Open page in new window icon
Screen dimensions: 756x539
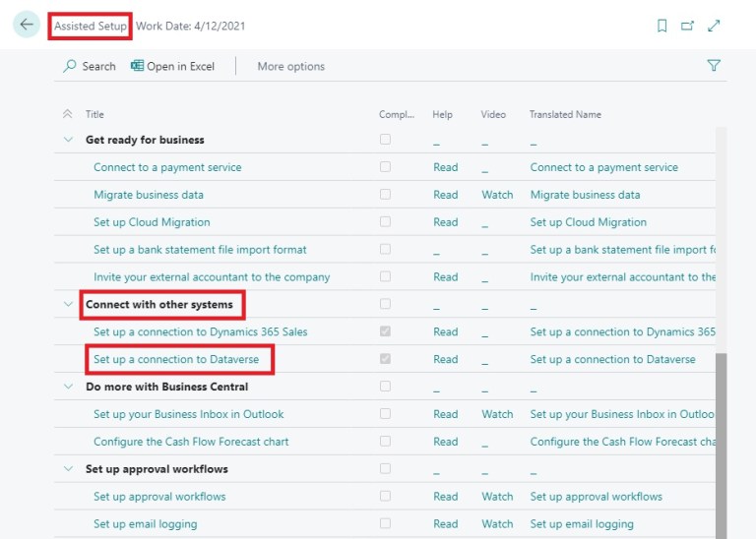(x=687, y=26)
